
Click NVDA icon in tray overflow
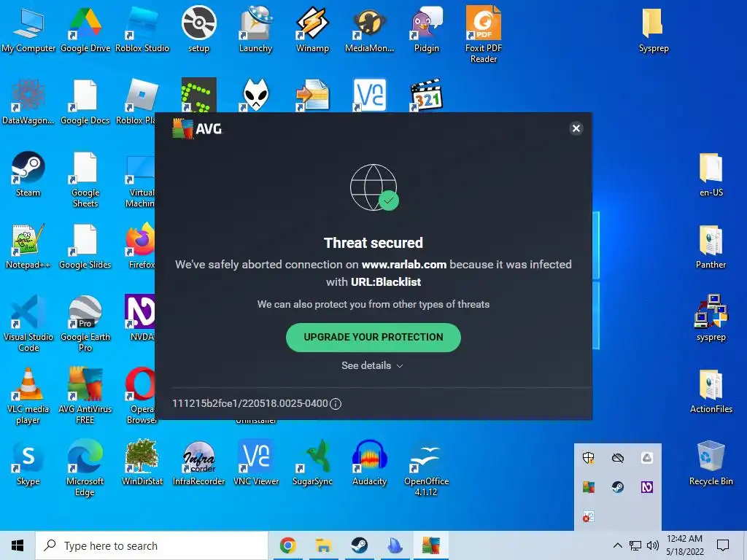(x=647, y=487)
